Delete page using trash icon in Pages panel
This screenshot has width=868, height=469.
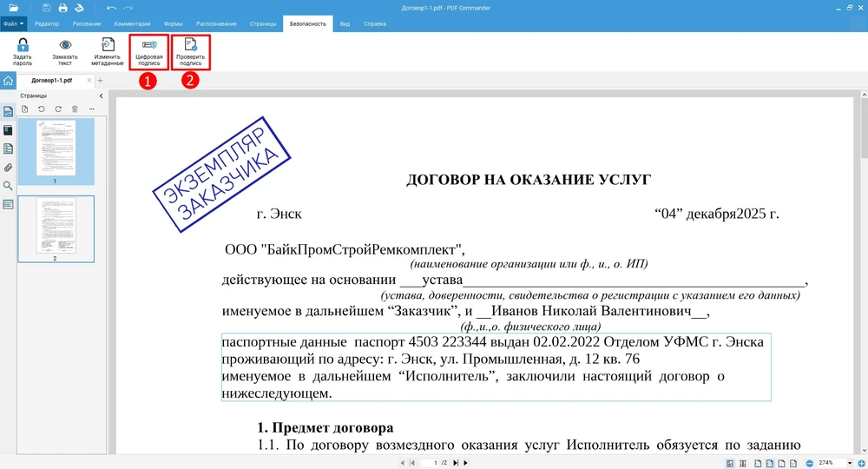coord(75,109)
